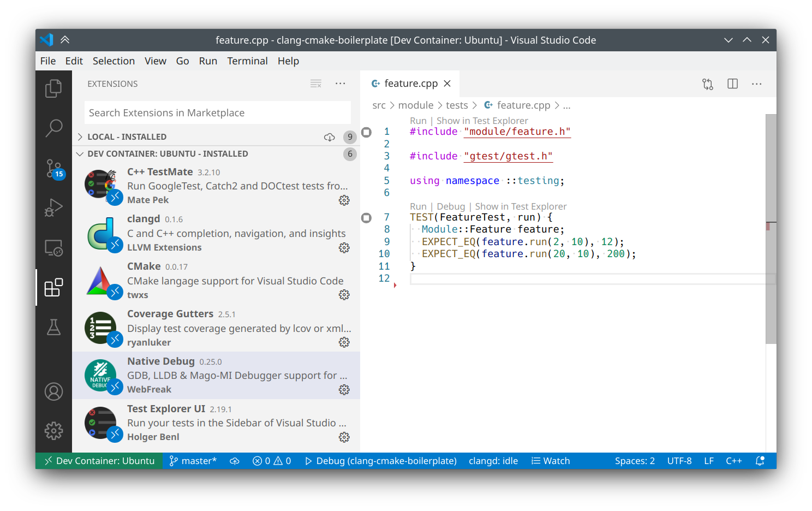This screenshot has width=812, height=511.
Task: Click Debug (clang-cmake-boilerplate) in status bar
Action: point(381,461)
